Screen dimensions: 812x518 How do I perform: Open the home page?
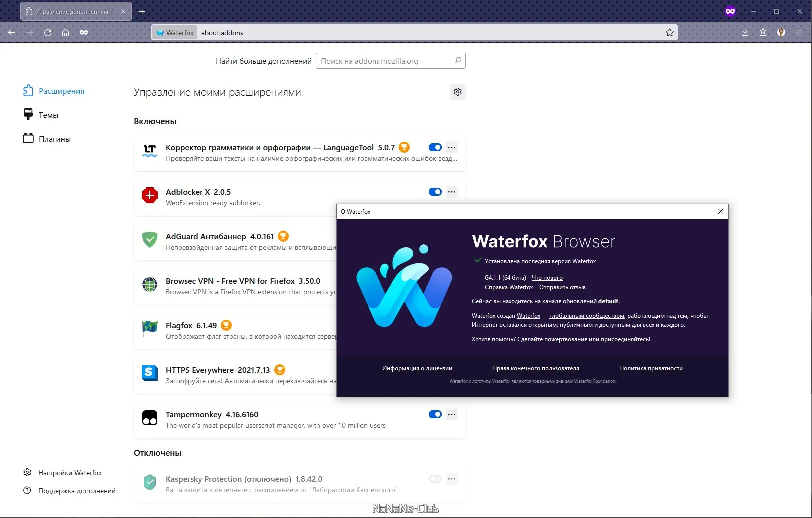click(x=65, y=33)
